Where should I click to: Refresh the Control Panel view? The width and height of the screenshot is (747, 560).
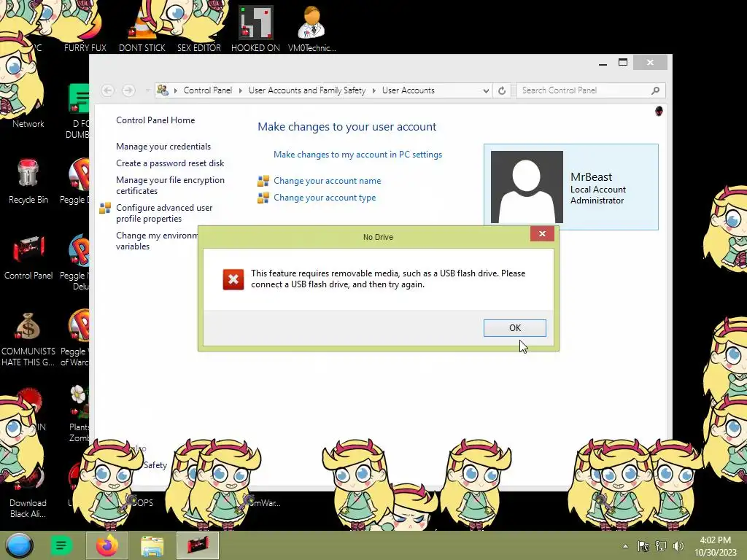pos(502,90)
